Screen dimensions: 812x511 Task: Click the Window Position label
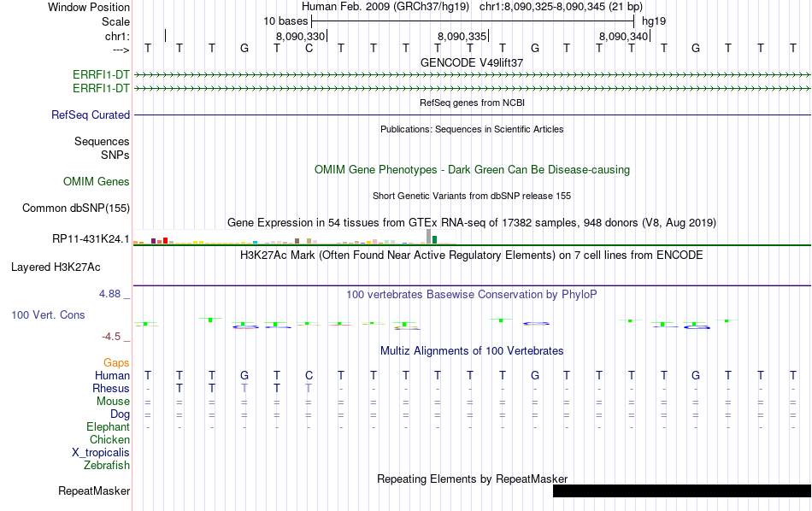89,7
